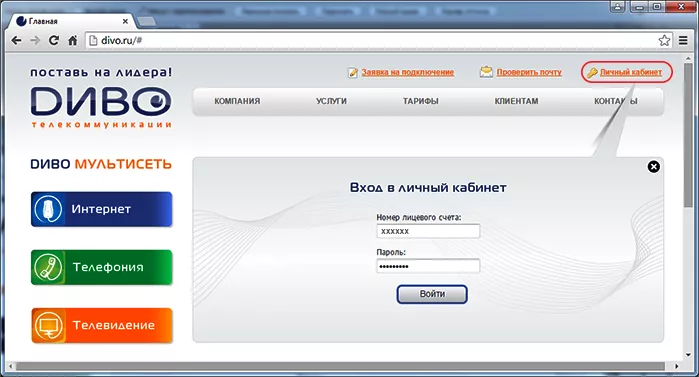This screenshot has width=699, height=377.
Task: Click the Интернет service button
Action: (x=102, y=209)
